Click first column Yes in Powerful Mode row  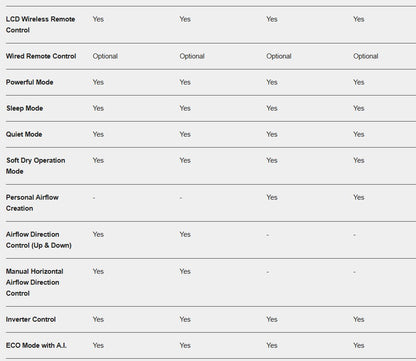click(98, 82)
